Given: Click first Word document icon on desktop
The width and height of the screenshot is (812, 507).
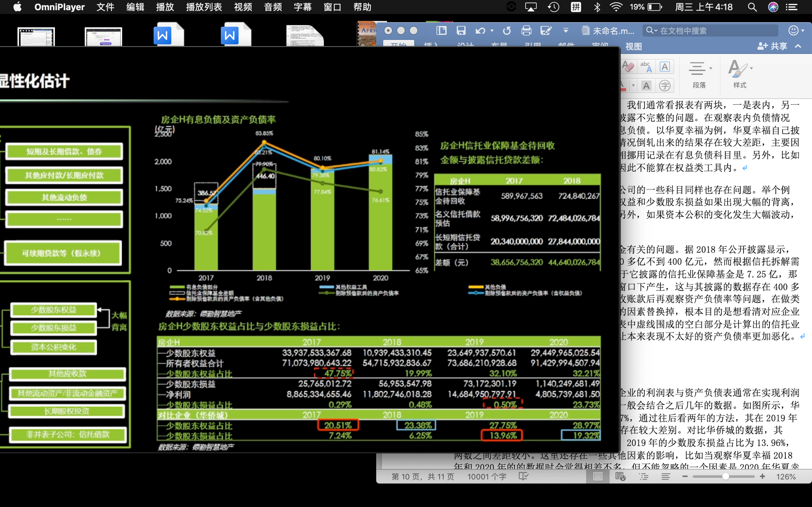Looking at the screenshot, I should pyautogui.click(x=168, y=35).
